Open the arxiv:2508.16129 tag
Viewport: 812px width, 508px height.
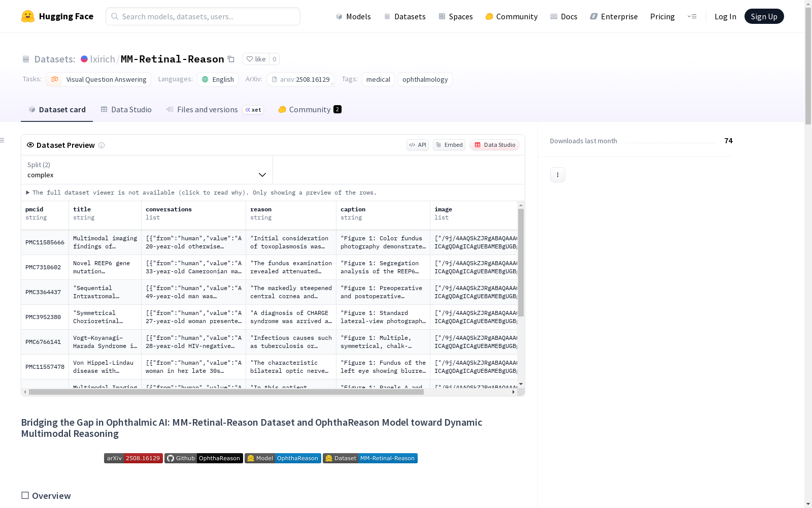(x=300, y=79)
